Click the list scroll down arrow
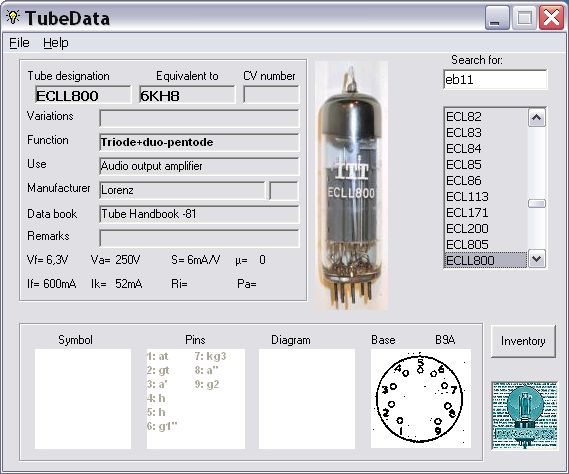The width and height of the screenshot is (569, 474). coord(537,259)
